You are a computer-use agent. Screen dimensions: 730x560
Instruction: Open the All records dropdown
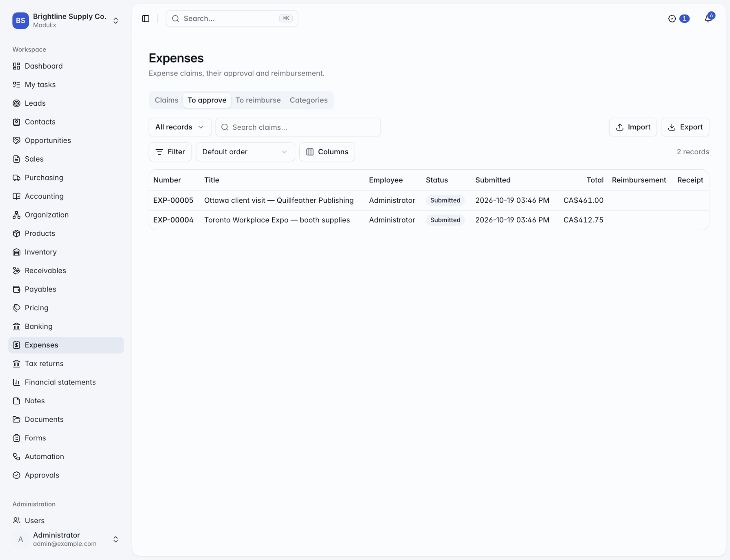(180, 127)
